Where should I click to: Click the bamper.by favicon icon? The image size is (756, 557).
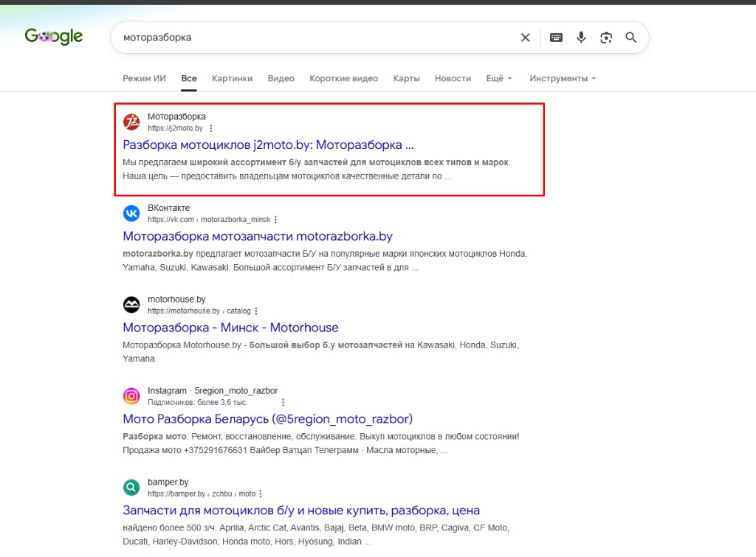(131, 488)
